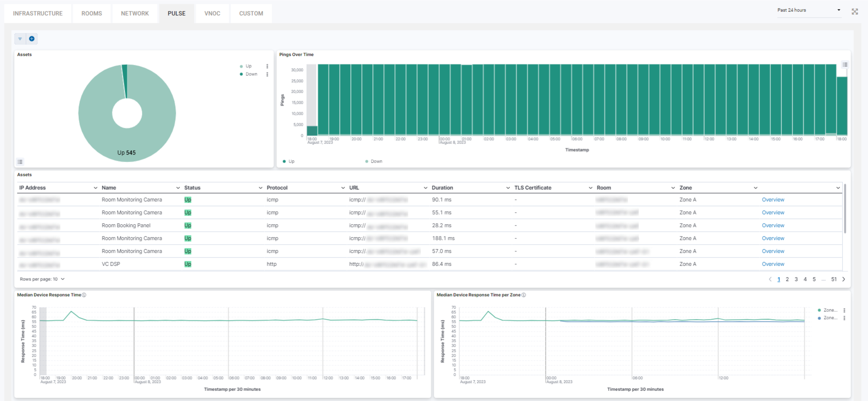Switch to ROOMS tab
Image resolution: width=868 pixels, height=401 pixels.
click(92, 14)
